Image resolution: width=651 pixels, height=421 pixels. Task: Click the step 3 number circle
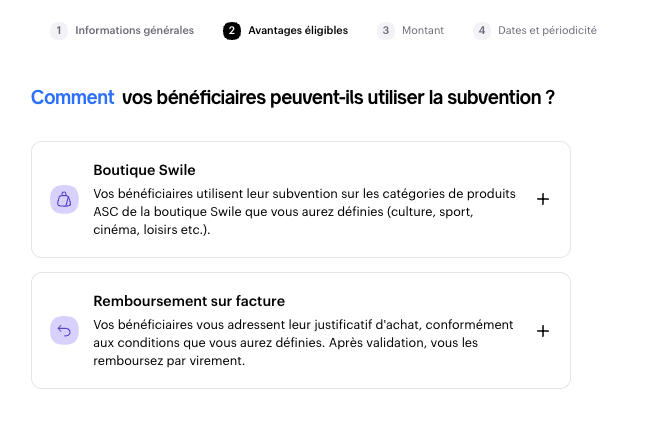click(386, 31)
